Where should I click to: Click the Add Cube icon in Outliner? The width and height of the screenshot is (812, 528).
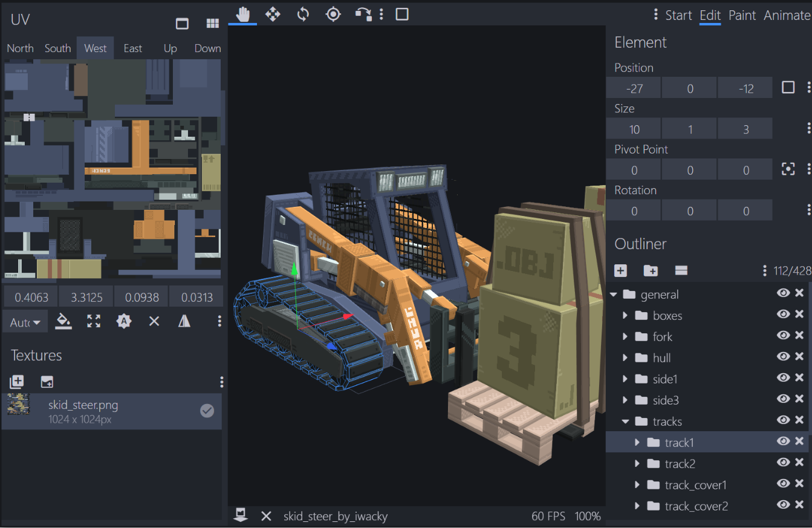620,270
